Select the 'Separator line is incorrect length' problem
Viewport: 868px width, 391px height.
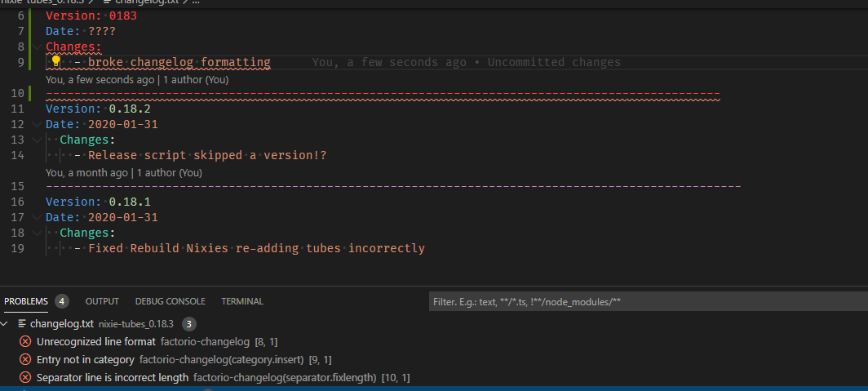(x=113, y=377)
